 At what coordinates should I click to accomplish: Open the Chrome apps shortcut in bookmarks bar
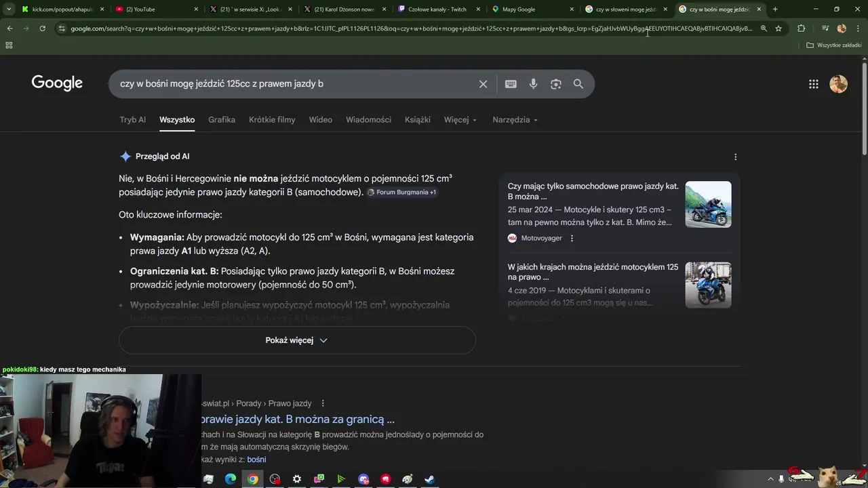[x=9, y=45]
